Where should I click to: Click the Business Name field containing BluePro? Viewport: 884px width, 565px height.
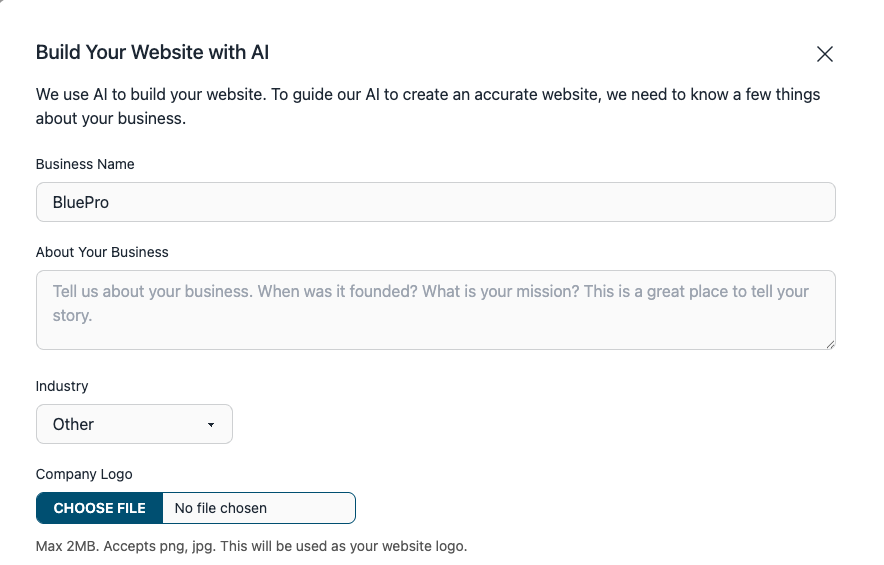tap(435, 202)
